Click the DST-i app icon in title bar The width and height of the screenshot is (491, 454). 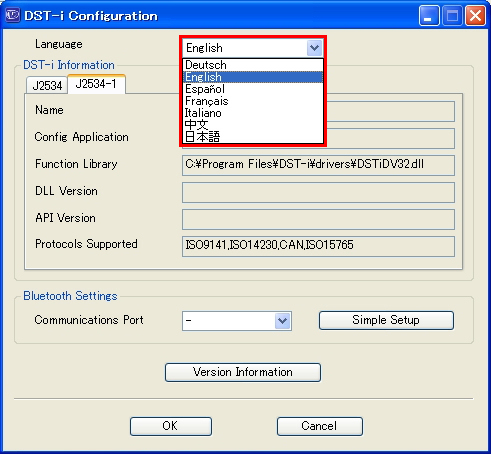13,15
